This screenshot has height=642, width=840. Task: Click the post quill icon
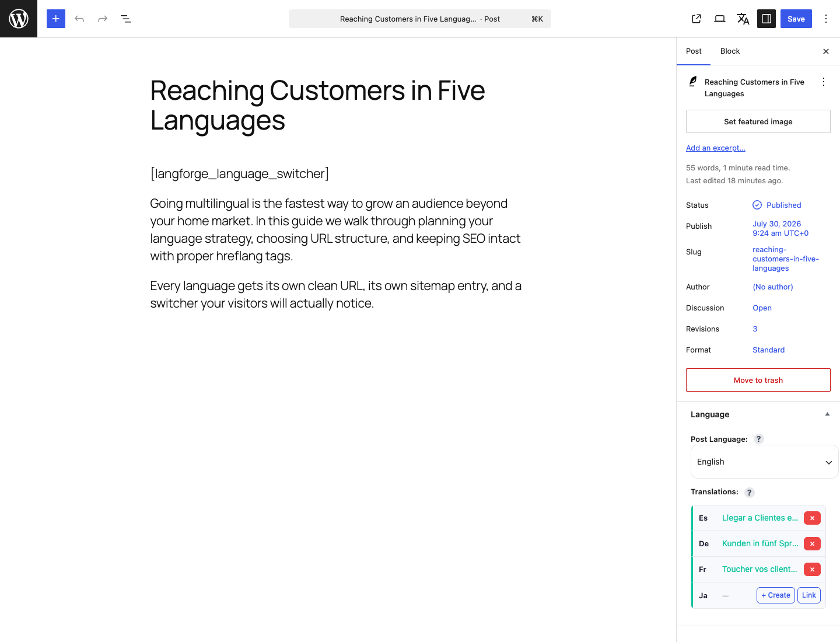click(693, 82)
